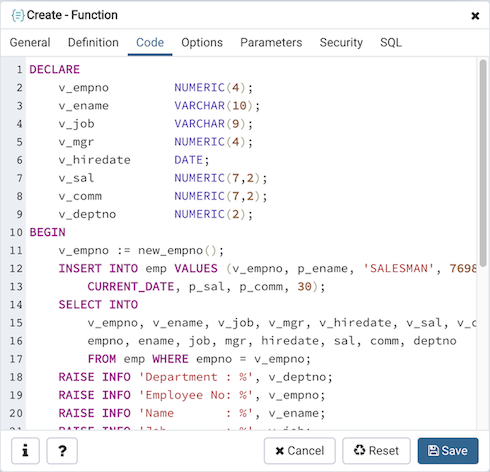
Task: View the SQL tab
Action: pos(391,43)
